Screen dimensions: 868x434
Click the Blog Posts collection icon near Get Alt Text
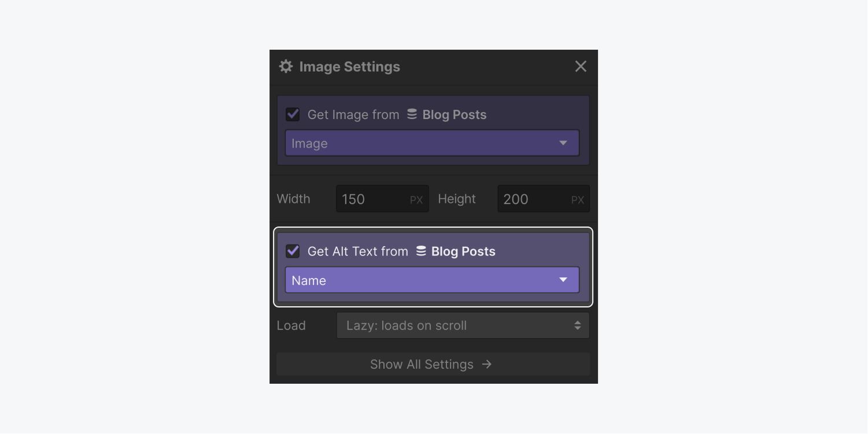point(420,251)
